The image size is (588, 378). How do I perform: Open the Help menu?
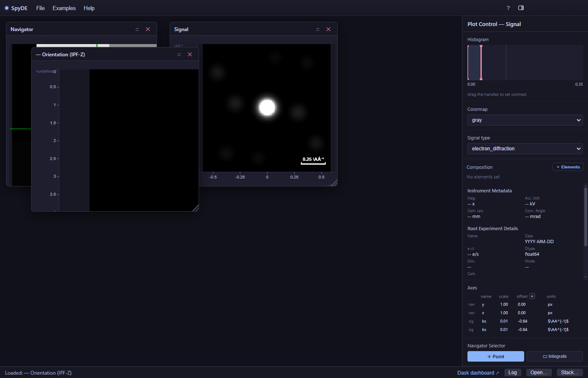tap(89, 8)
